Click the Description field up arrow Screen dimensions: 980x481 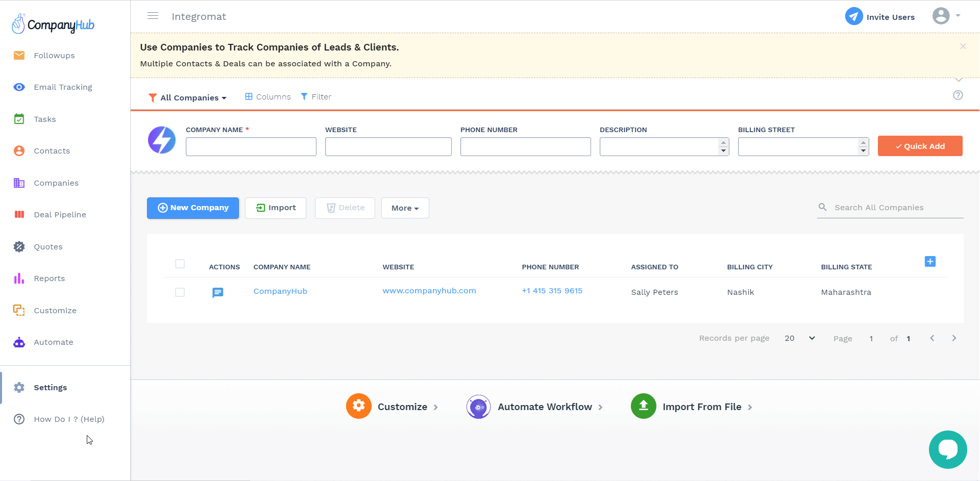(x=723, y=142)
